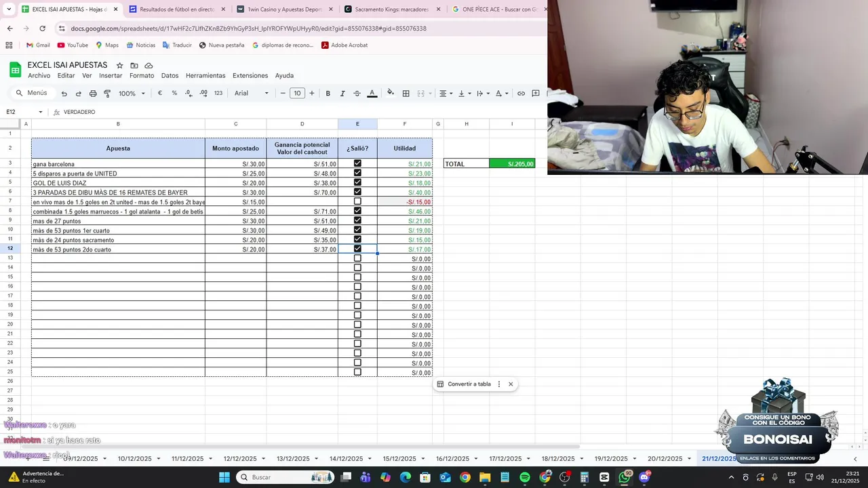Open browser tab search dropdown
Viewport: 868px width, 488px height.
pyautogui.click(x=9, y=9)
